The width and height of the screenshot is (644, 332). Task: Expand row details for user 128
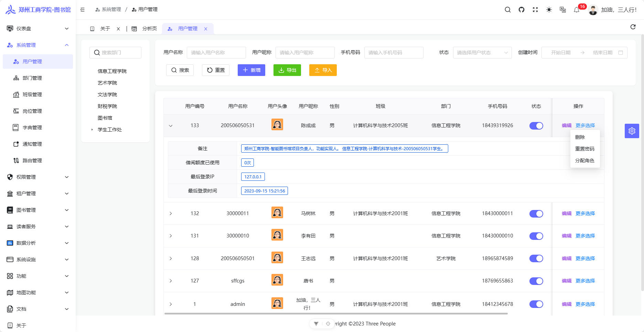point(171,258)
